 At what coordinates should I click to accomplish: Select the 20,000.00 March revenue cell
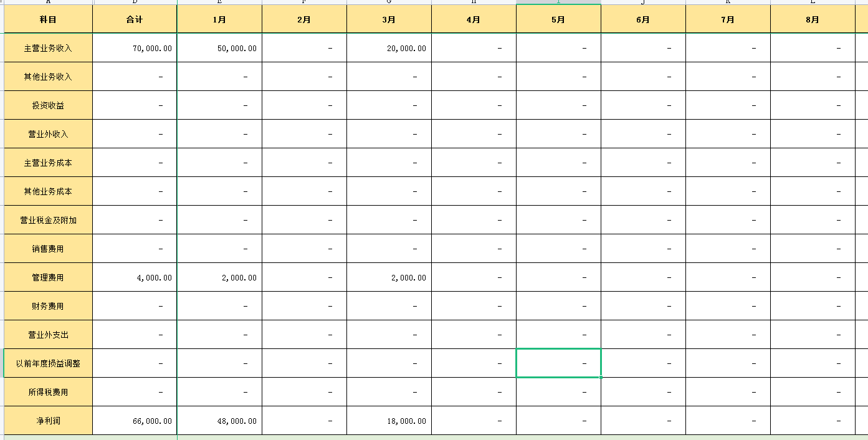tap(388, 47)
